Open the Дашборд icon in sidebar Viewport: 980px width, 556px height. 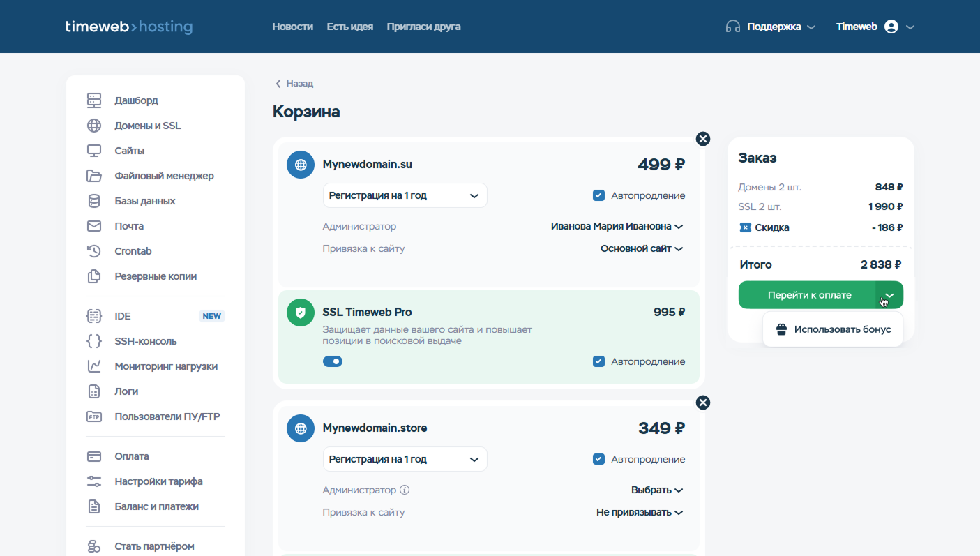pos(94,100)
